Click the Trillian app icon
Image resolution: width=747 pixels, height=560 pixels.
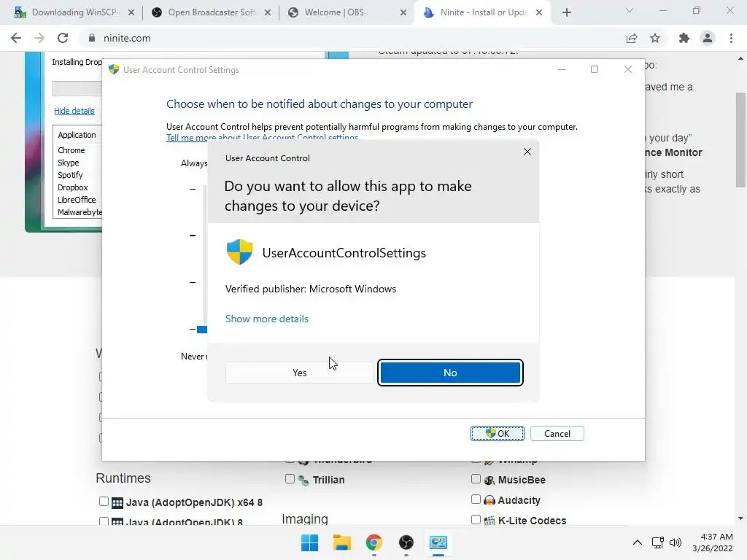[303, 480]
